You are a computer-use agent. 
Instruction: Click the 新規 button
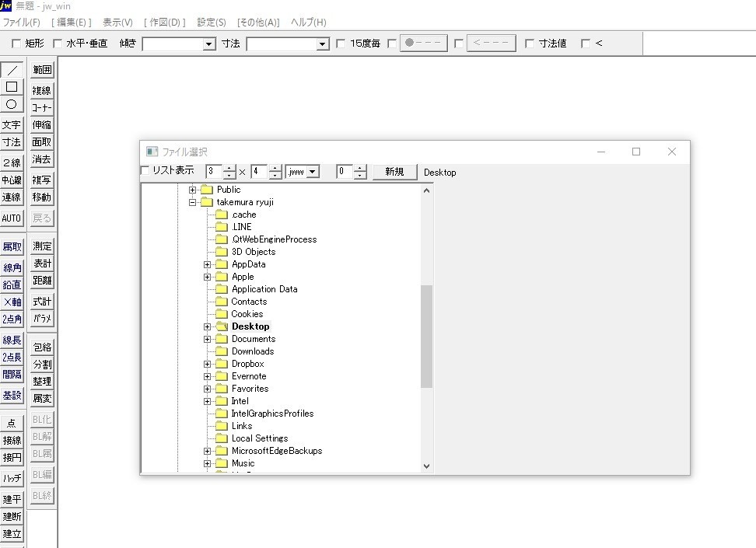[394, 172]
